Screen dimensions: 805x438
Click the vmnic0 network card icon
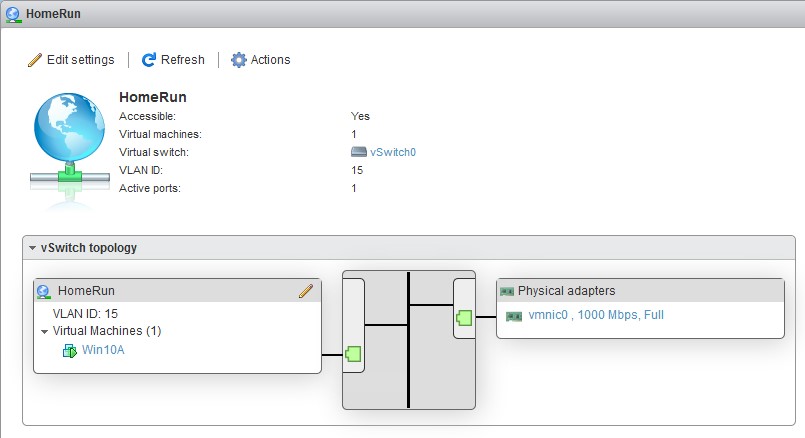(x=514, y=316)
